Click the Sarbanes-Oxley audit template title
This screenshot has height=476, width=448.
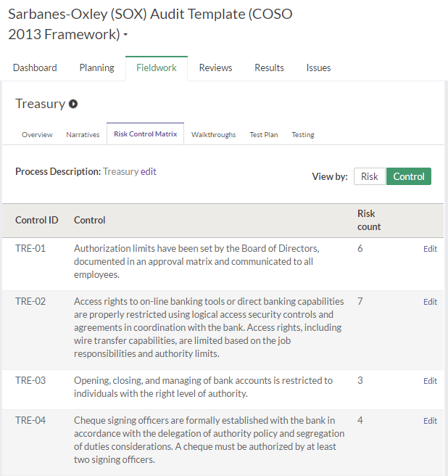coord(150,24)
